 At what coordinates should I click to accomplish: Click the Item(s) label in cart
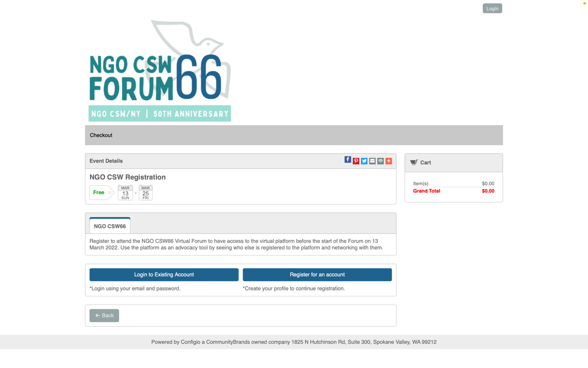pos(421,184)
